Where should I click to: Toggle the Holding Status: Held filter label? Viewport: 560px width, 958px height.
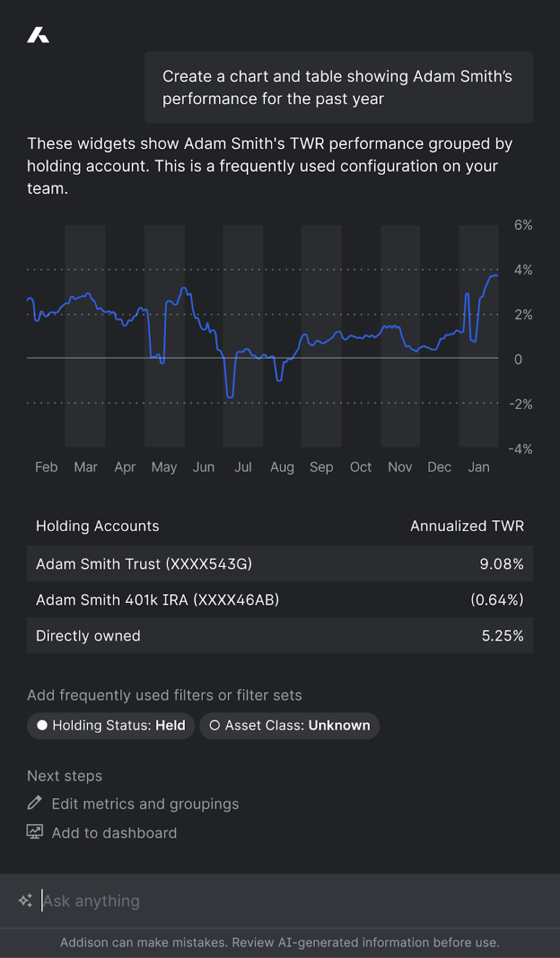[119, 726]
